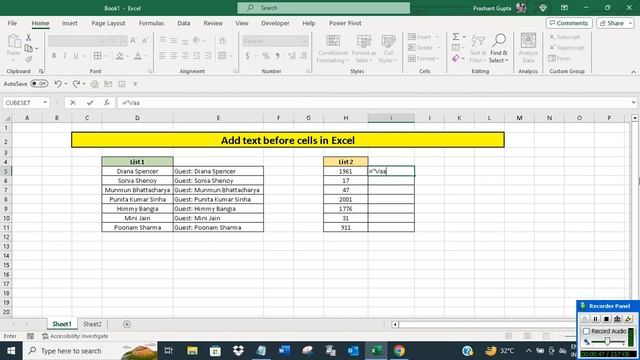Open the Sort & Filter tool
The image size is (640, 360).
[478, 48]
